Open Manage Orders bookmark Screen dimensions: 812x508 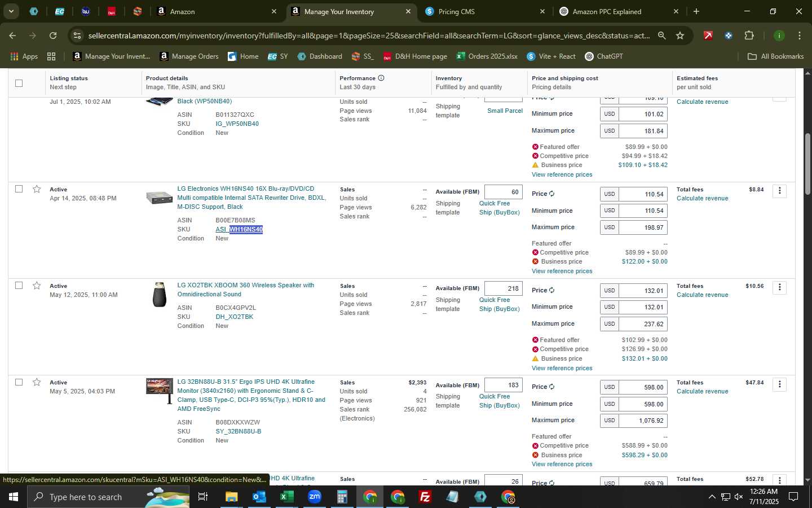click(x=189, y=56)
